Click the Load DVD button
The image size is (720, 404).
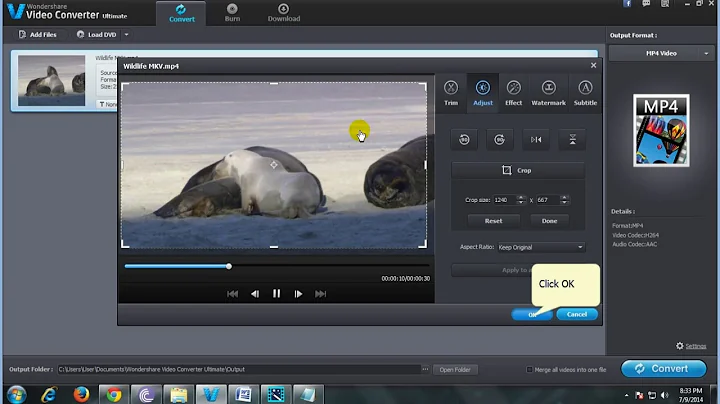(96, 34)
